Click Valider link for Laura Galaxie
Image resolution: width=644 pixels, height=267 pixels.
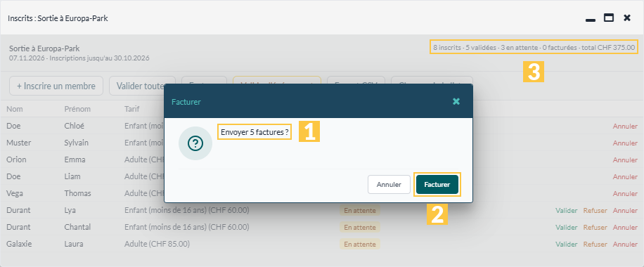(567, 244)
